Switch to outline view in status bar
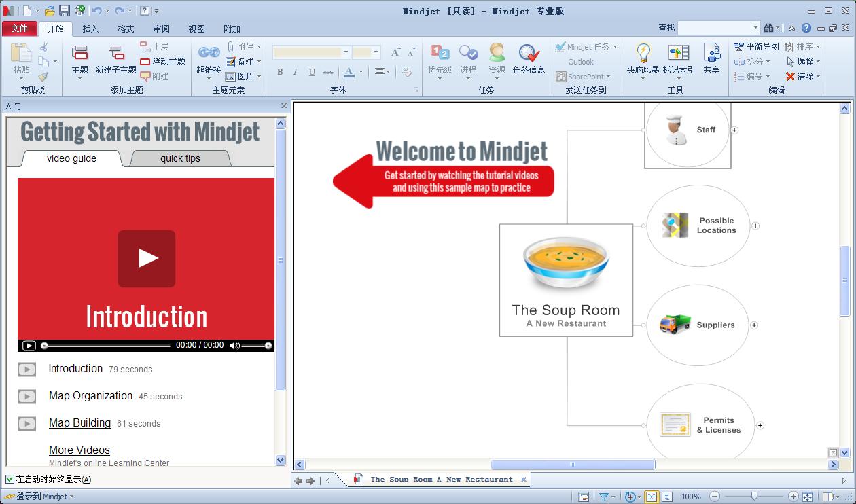The width and height of the screenshot is (856, 504). tap(666, 497)
